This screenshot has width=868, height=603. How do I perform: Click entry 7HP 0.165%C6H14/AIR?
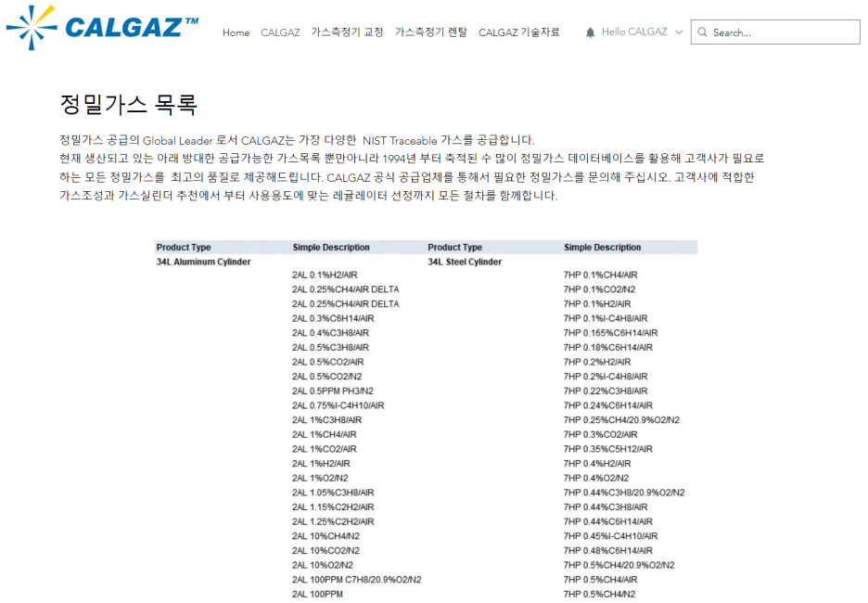pos(610,333)
